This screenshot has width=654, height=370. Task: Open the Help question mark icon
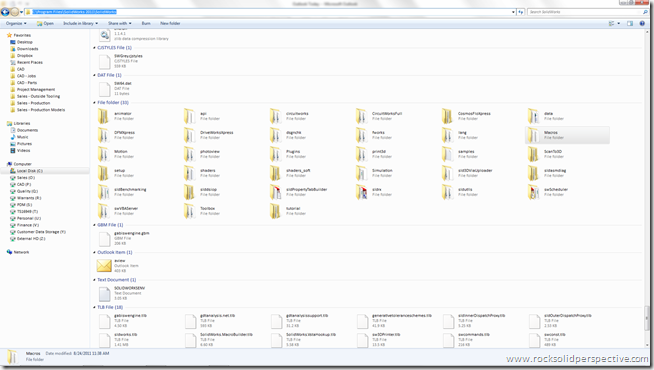(x=642, y=23)
